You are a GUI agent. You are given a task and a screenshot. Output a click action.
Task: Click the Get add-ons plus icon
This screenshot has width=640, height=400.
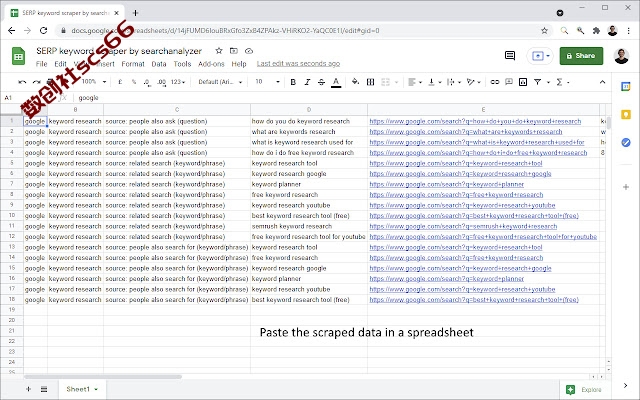click(626, 187)
